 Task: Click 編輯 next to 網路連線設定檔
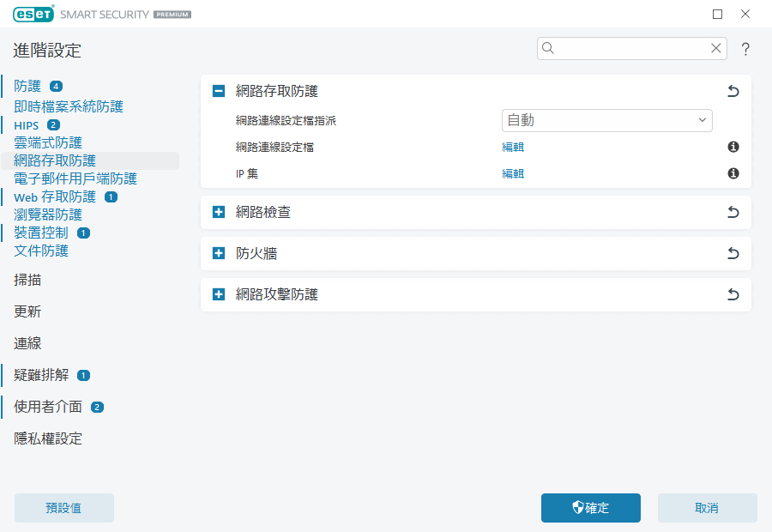[512, 147]
